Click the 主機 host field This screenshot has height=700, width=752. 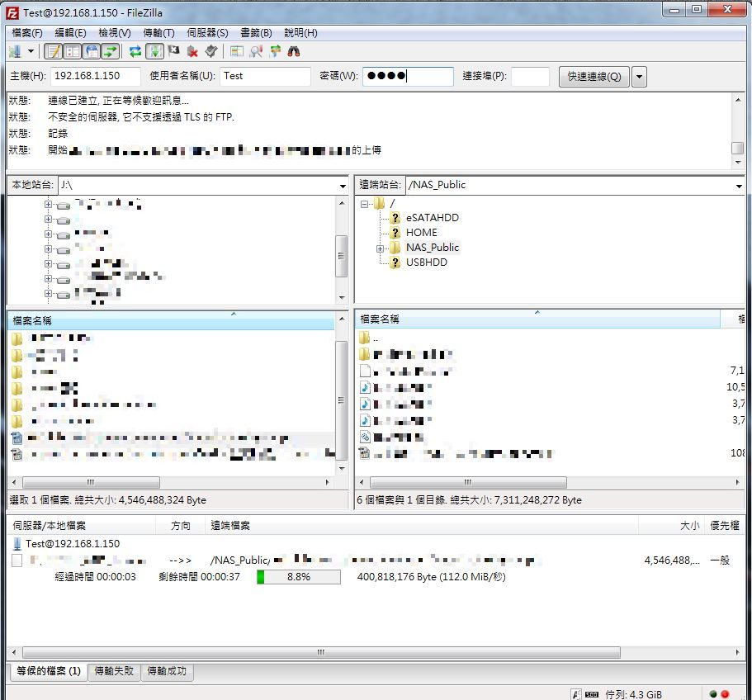point(96,76)
